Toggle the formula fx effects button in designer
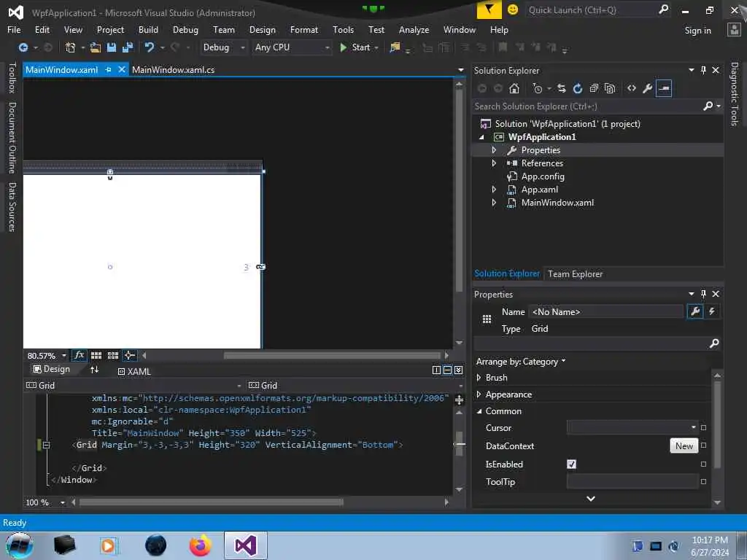This screenshot has width=747, height=560. coord(79,355)
